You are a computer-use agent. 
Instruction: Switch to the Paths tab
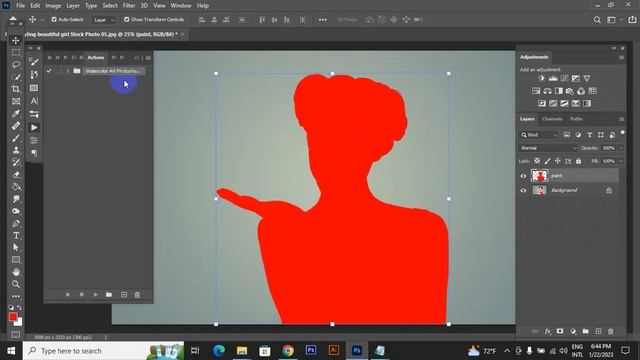[x=576, y=119]
